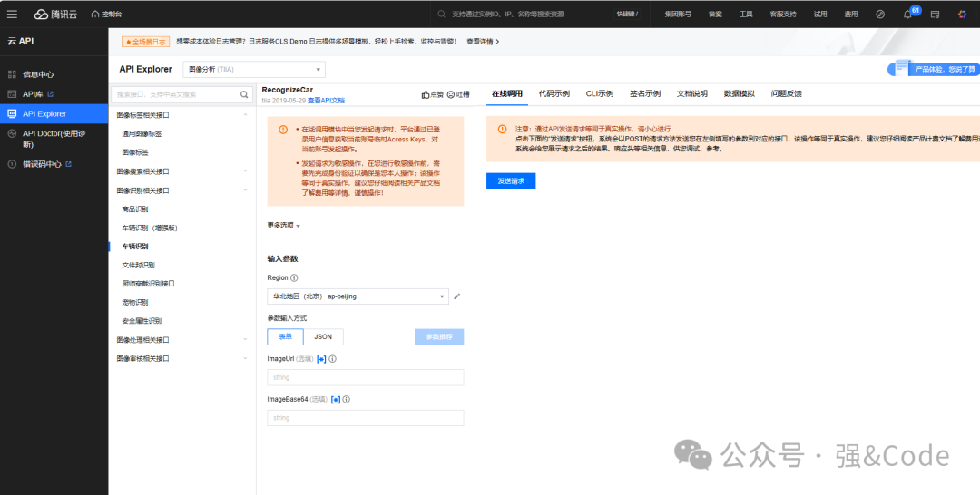The height and width of the screenshot is (495, 980).
Task: Open the 查看API文档 link
Action: 326,101
